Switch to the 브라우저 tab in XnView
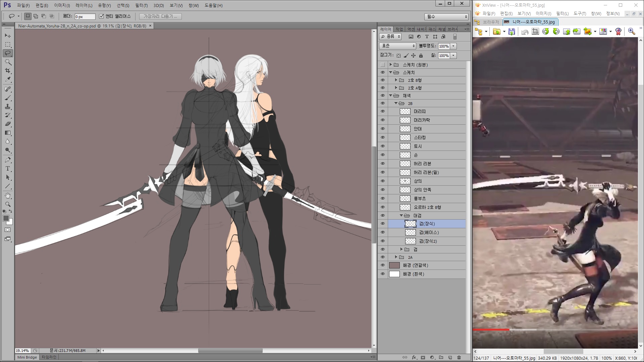644x362 pixels. 488,22
